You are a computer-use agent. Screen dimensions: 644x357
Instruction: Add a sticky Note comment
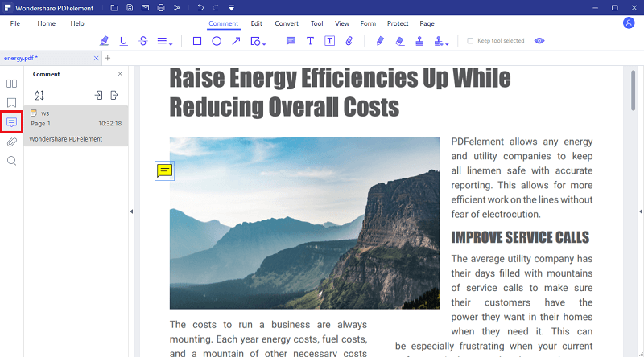pos(291,41)
